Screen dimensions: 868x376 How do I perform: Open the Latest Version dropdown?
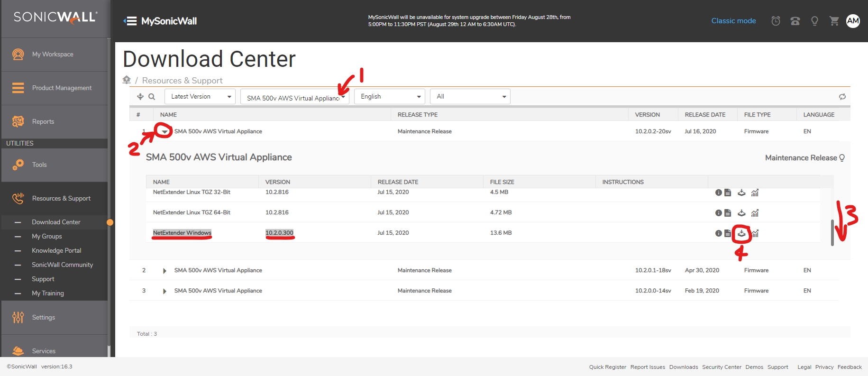200,97
